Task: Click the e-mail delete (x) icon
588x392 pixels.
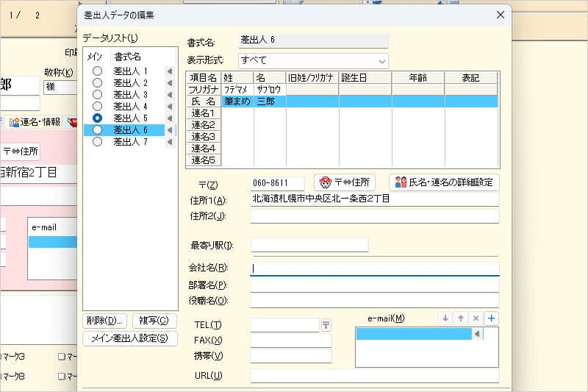Action: point(476,318)
